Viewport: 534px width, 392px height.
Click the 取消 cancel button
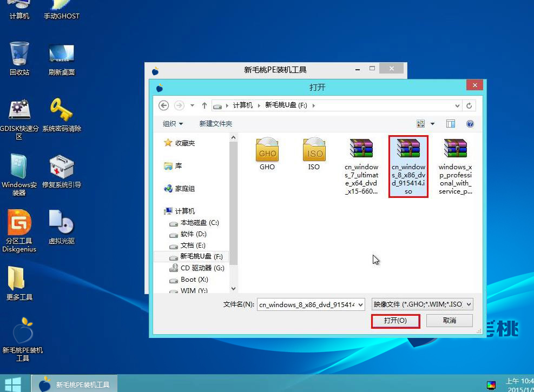point(450,321)
